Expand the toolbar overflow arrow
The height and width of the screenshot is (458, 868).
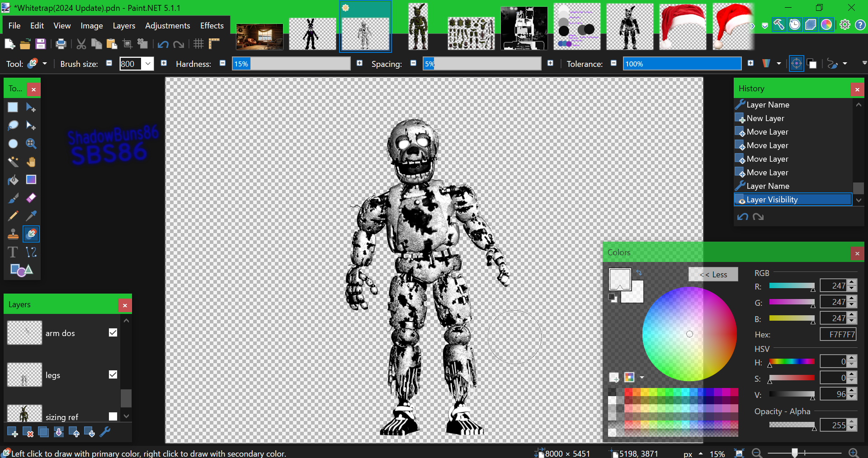(x=864, y=63)
